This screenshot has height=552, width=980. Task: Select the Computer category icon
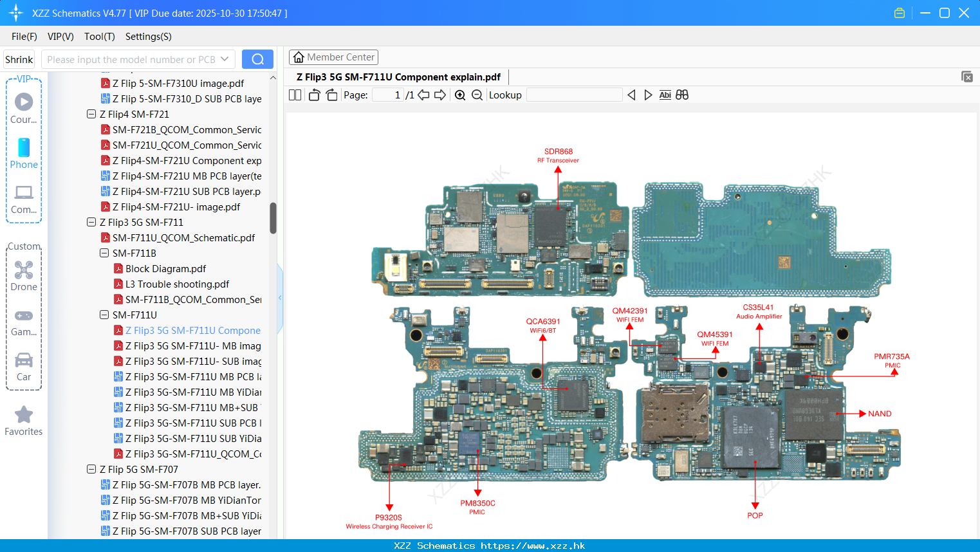[x=24, y=199]
